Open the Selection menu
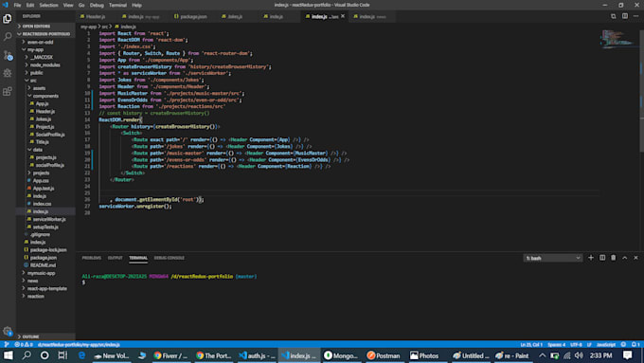 tap(48, 5)
